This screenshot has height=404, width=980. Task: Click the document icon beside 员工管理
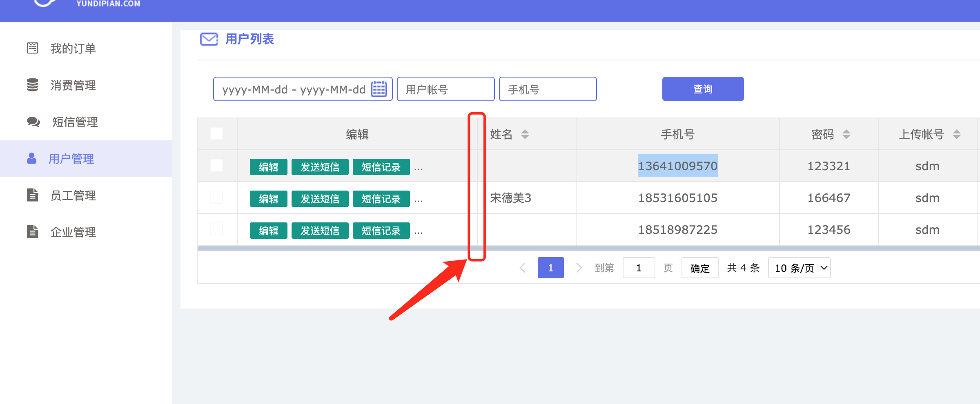[x=33, y=195]
